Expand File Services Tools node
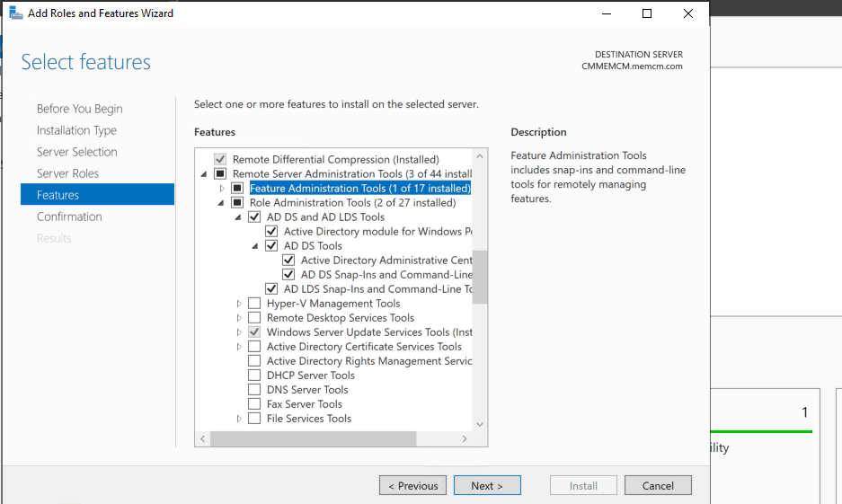The width and height of the screenshot is (842, 504). point(238,419)
